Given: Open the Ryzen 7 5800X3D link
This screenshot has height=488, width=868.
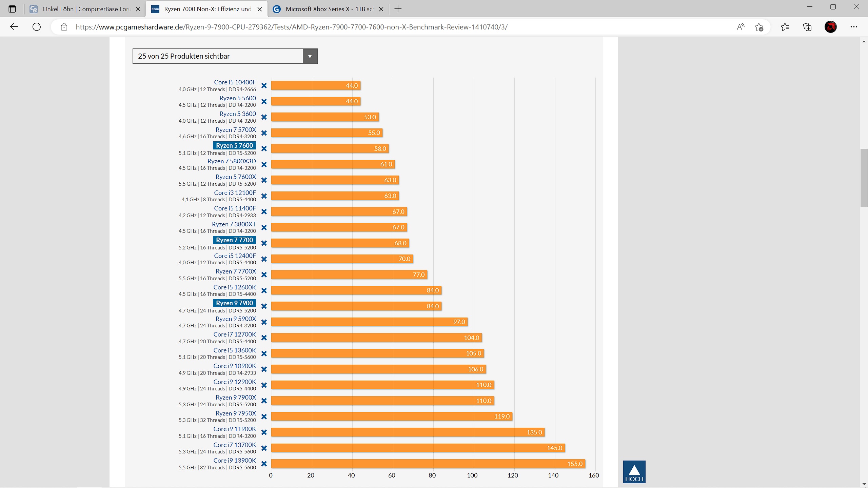Looking at the screenshot, I should [232, 161].
